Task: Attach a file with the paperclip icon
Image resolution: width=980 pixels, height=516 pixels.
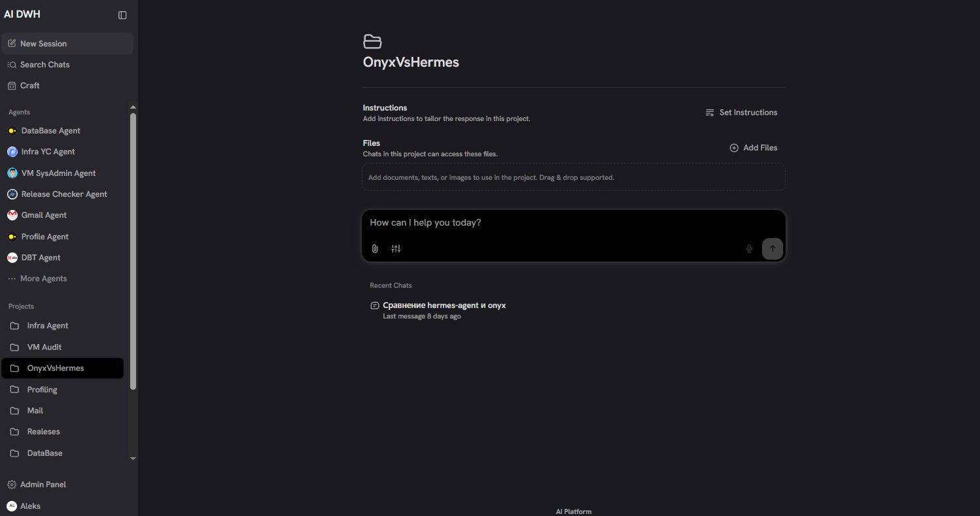Action: [375, 249]
